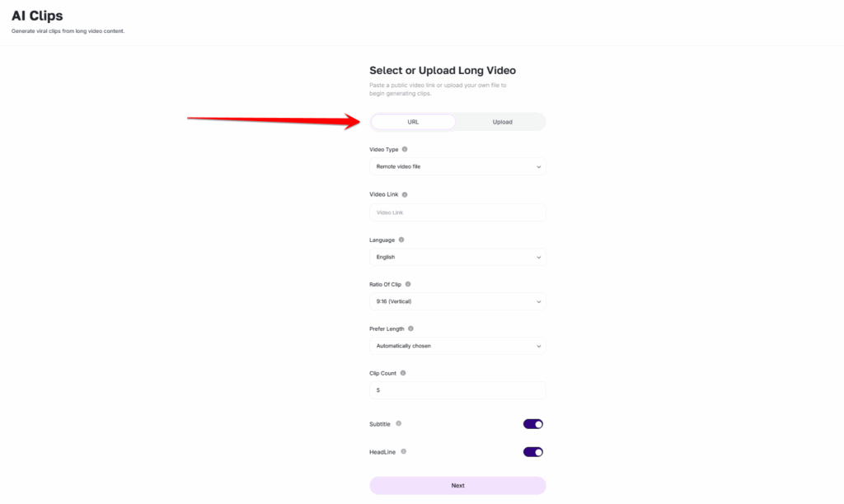
Task: Click the Clip Count field
Action: 457,390
